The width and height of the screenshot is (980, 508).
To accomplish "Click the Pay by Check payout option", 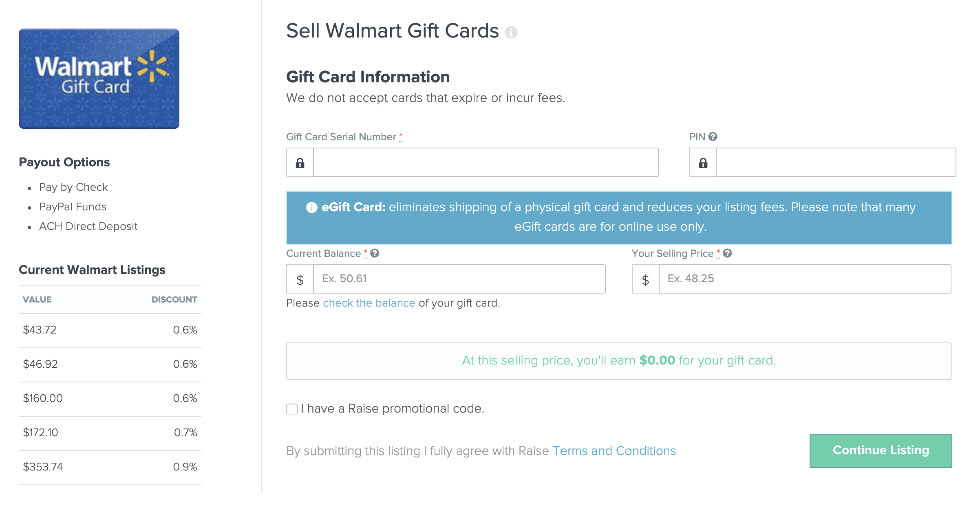I will [x=73, y=187].
